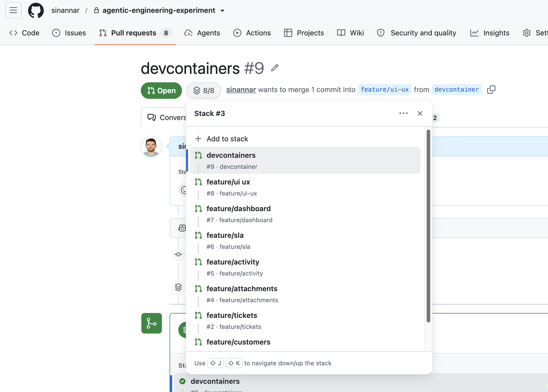The width and height of the screenshot is (548, 392).
Task: Click the 8 pull requests counter badge
Action: click(x=166, y=33)
